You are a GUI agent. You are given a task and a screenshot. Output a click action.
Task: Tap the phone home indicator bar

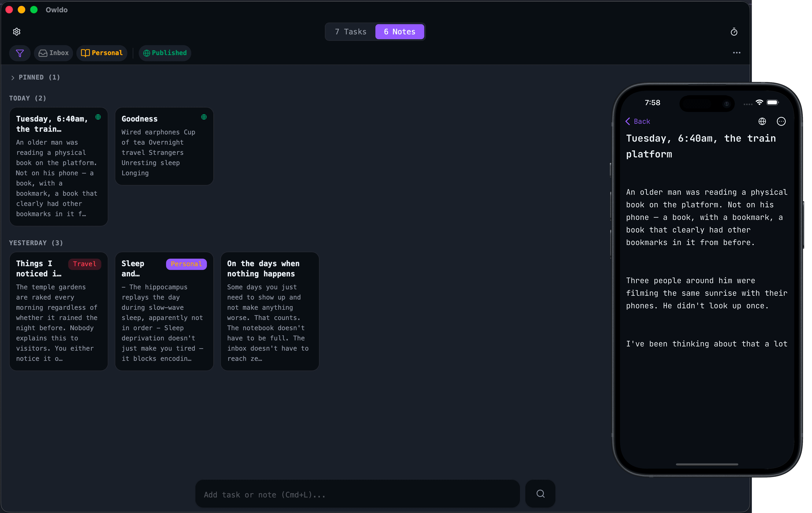[707, 464]
